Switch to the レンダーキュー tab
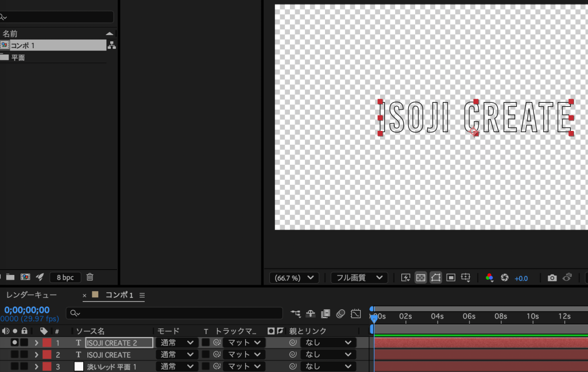This screenshot has height=372, width=588. click(x=32, y=295)
